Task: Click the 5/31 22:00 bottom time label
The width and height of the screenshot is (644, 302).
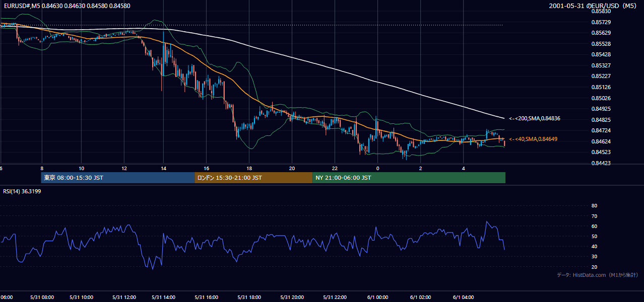Action: [334, 297]
